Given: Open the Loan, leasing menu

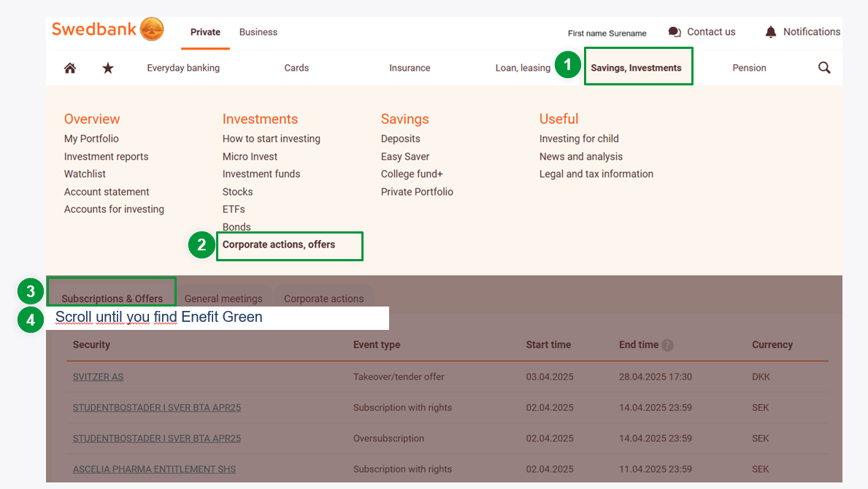Looking at the screenshot, I should tap(523, 68).
